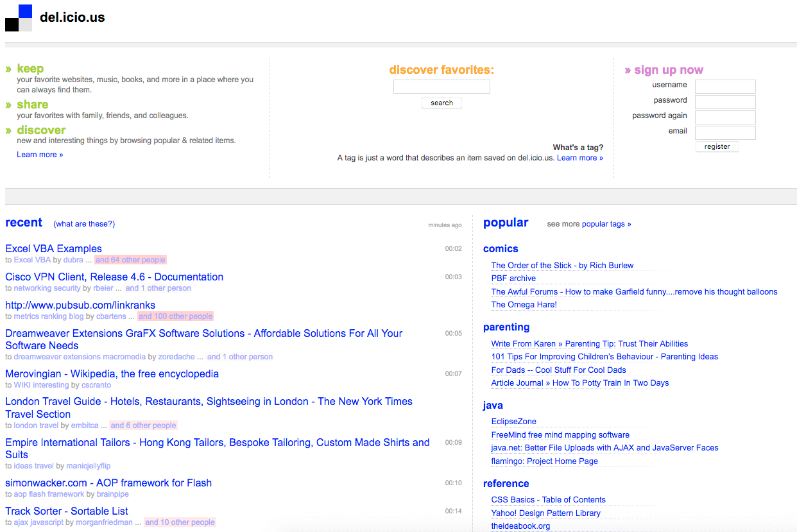The height and width of the screenshot is (532, 797).
Task: Open user rbeier's profile link
Action: [103, 288]
